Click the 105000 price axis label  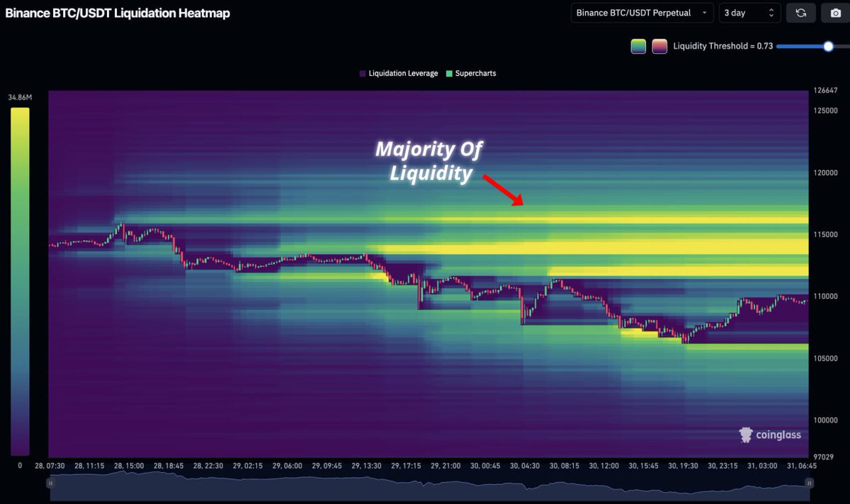point(825,358)
